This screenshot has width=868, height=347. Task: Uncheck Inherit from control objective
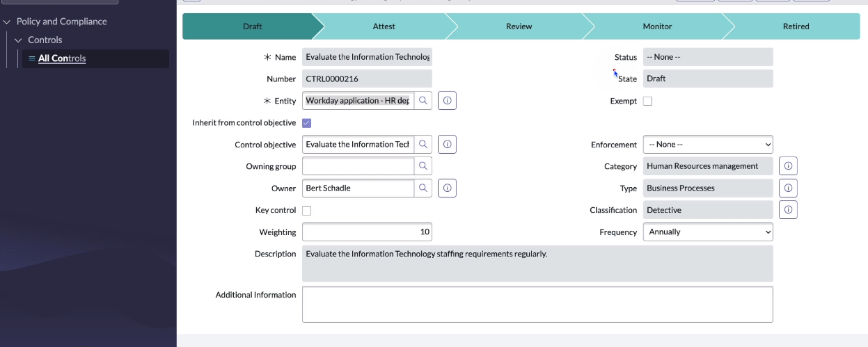tap(307, 123)
